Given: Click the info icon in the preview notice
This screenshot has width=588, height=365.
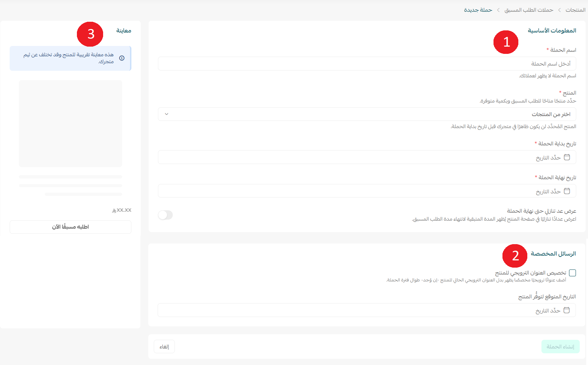Looking at the screenshot, I should point(122,58).
